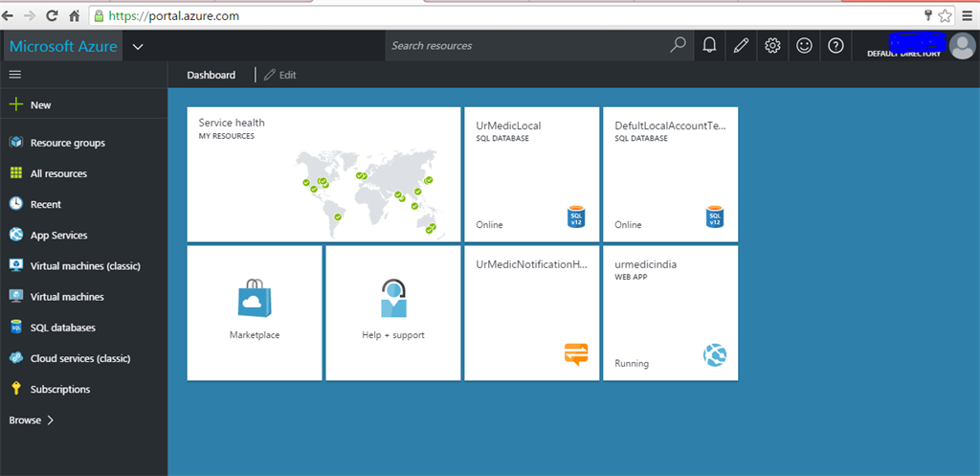Image resolution: width=980 pixels, height=476 pixels.
Task: Click the green plus New icon
Action: 17,104
